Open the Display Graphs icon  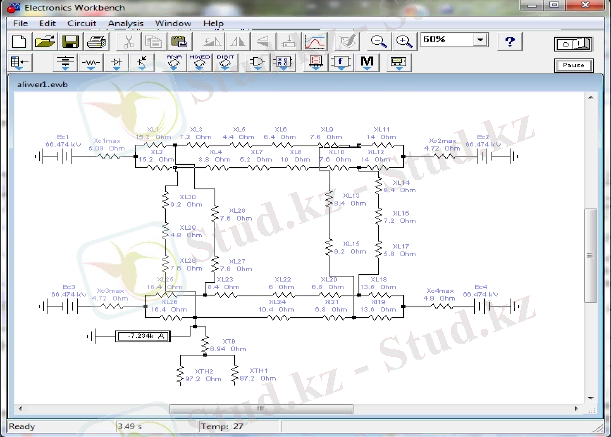click(x=314, y=42)
